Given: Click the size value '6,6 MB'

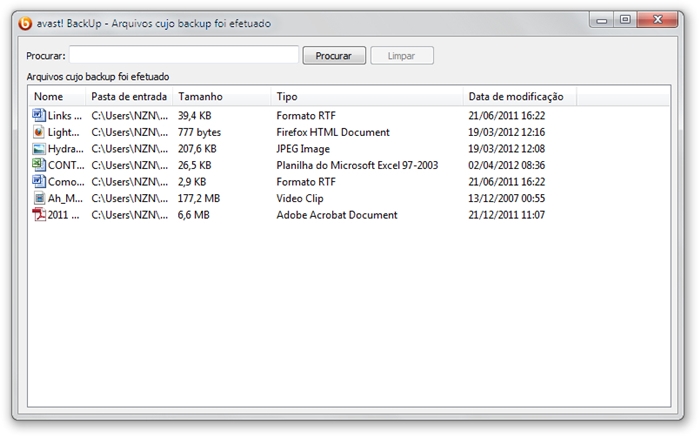Looking at the screenshot, I should click(193, 215).
